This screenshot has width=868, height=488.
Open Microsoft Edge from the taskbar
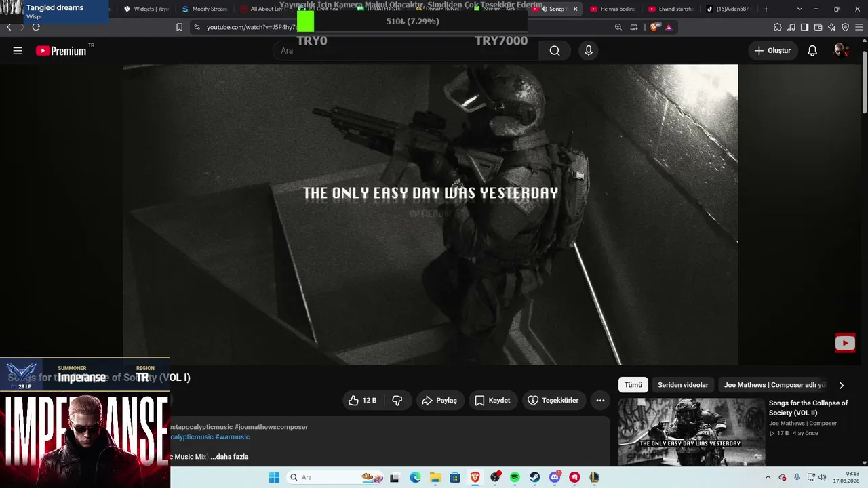415,477
